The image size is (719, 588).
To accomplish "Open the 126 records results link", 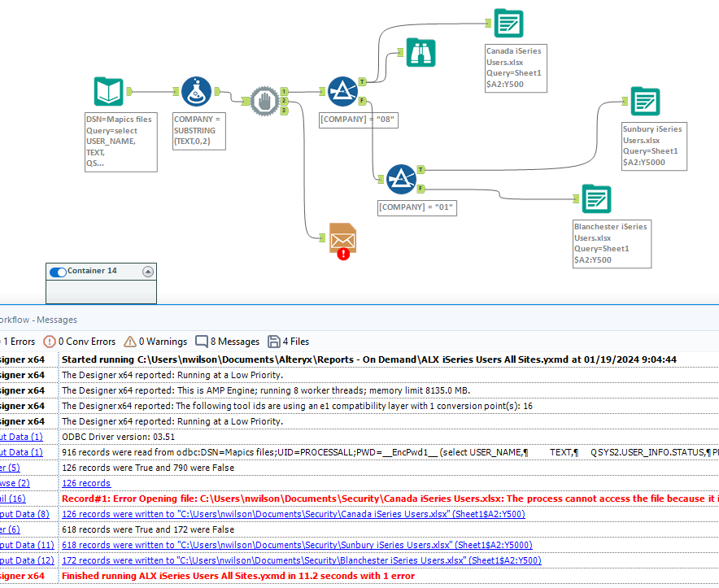I will coord(85,482).
